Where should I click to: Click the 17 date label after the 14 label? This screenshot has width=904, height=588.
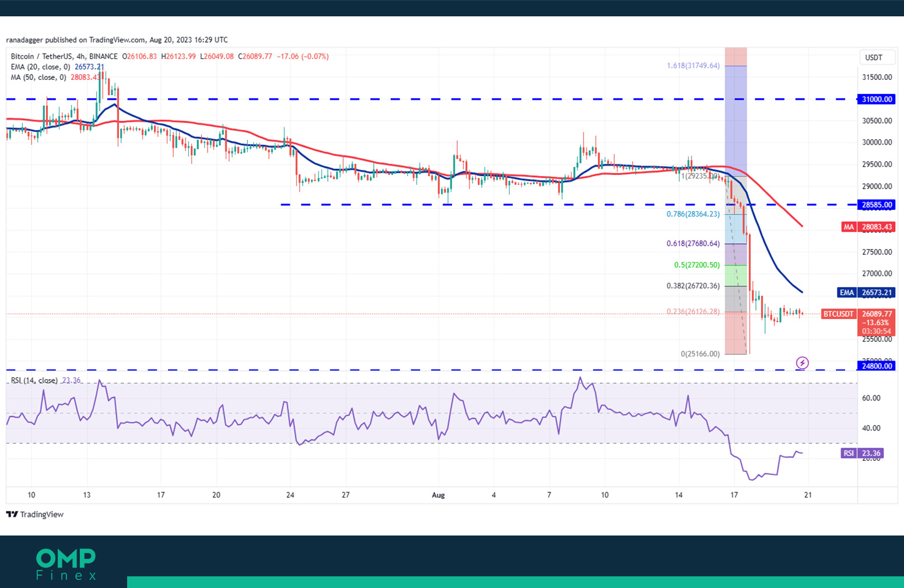734,495
